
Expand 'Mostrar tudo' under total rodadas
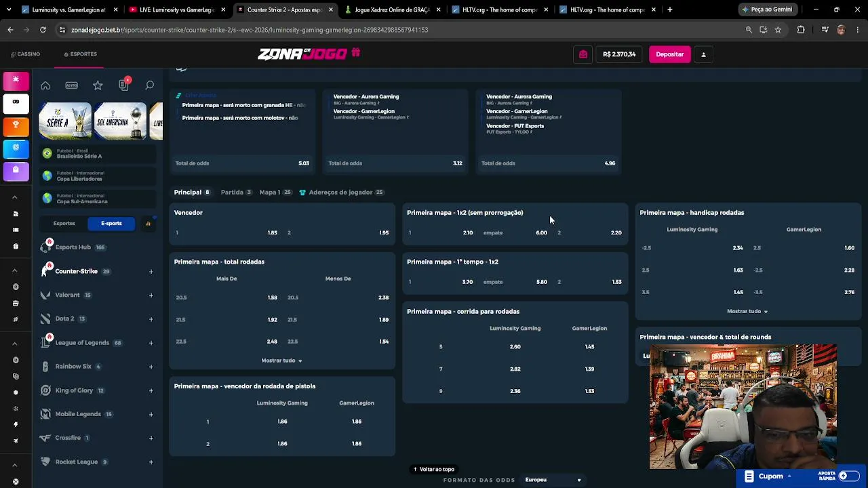[x=282, y=361]
